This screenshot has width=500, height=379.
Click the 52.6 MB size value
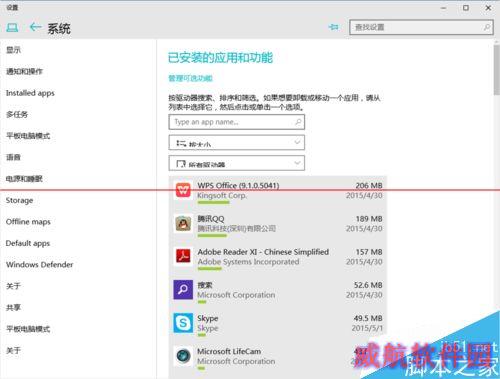[x=368, y=285]
